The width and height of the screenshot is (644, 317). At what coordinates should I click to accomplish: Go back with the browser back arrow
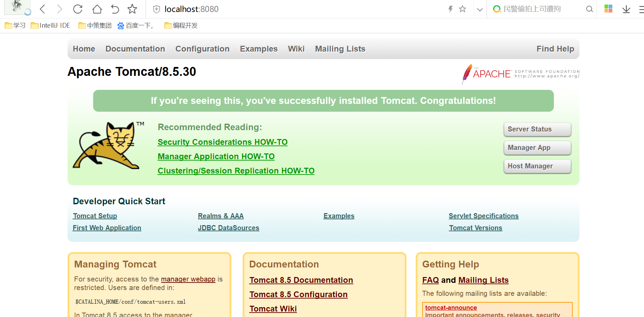pos(43,9)
